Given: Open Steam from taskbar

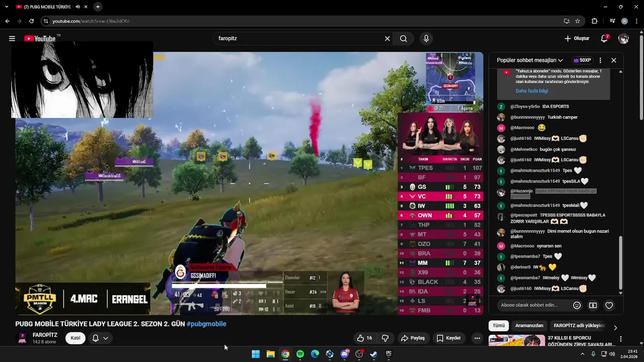Looking at the screenshot, I should (374, 354).
